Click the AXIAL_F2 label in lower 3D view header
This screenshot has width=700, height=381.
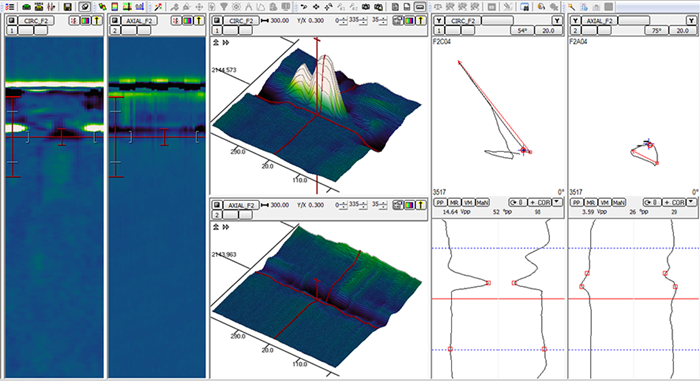(x=241, y=205)
